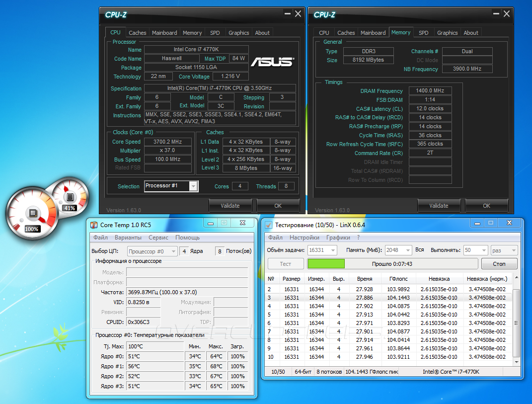Click Validate in the CPU-Z CPU window
The image size is (532, 404).
(x=230, y=206)
